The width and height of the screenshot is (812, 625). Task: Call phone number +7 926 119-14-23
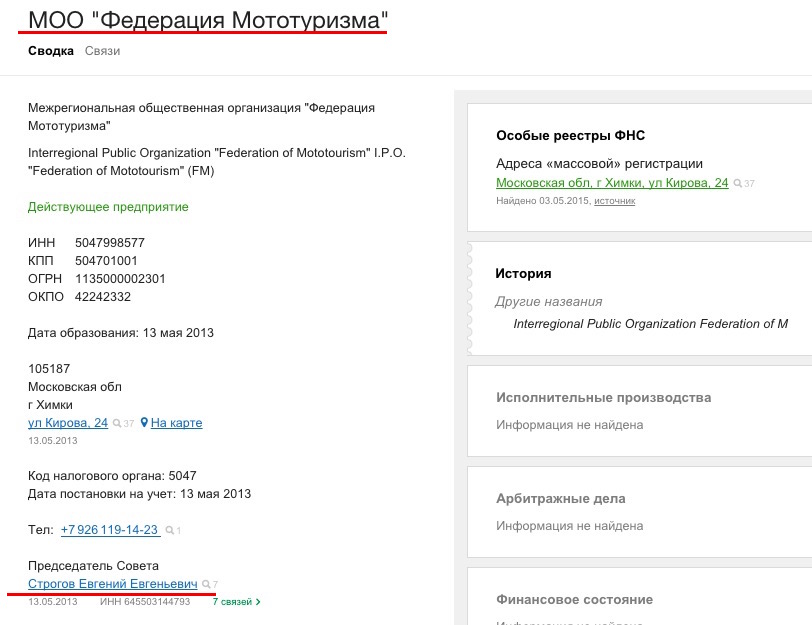tap(110, 530)
